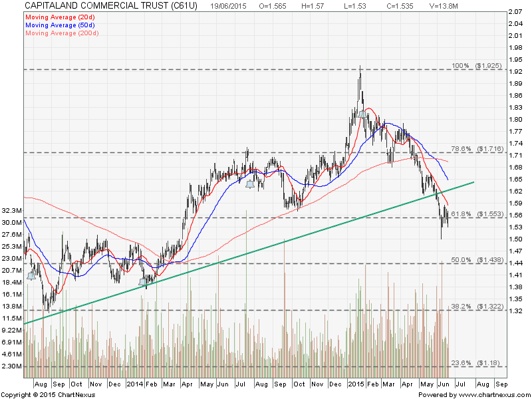This screenshot has width=532, height=399.
Task: Click the 6.91M volume axis label
Action: [x=12, y=342]
